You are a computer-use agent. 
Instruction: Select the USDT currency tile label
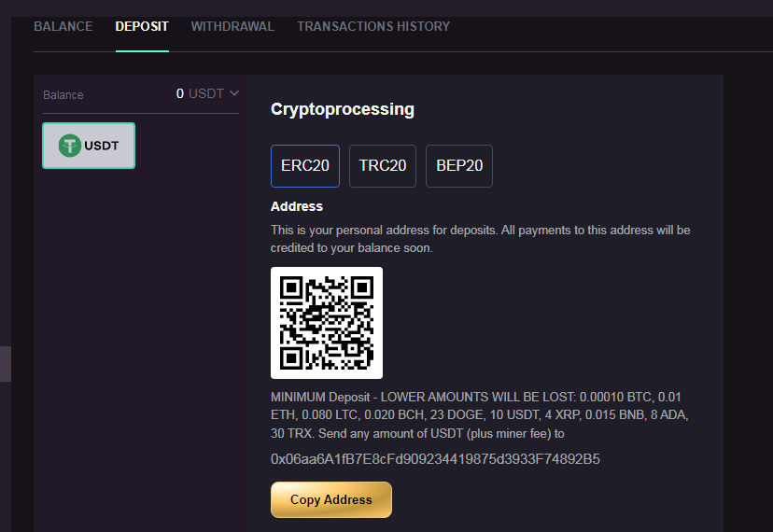click(102, 146)
